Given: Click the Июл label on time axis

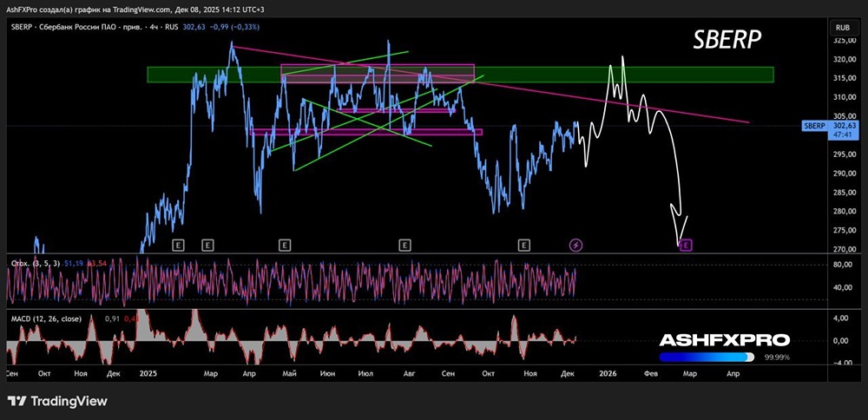Looking at the screenshot, I should pos(366,373).
